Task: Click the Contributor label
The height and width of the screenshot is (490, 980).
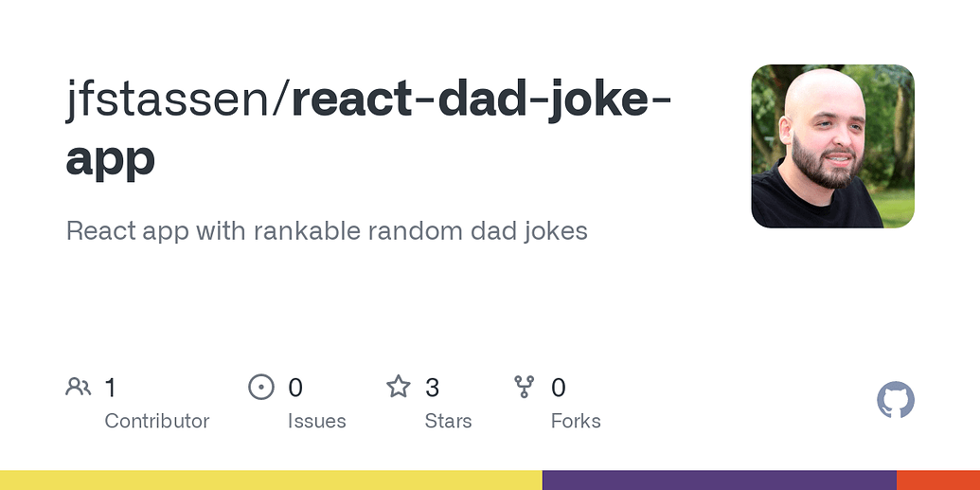Action: (x=157, y=421)
